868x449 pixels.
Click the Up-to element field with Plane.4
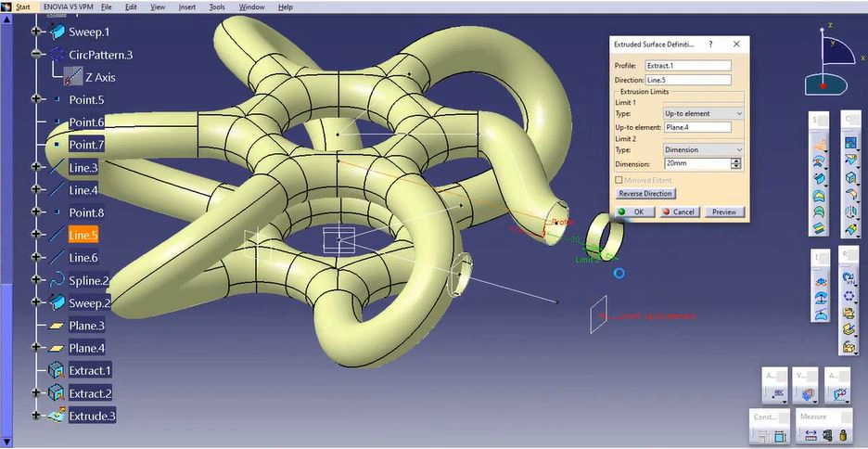click(697, 127)
